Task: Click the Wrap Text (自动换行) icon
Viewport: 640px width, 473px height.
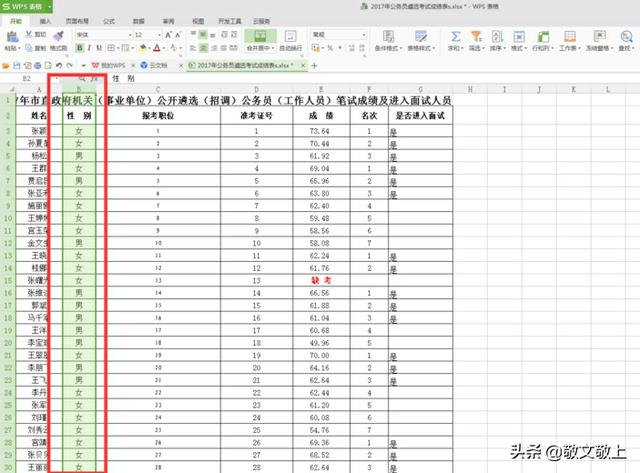Action: (291, 36)
